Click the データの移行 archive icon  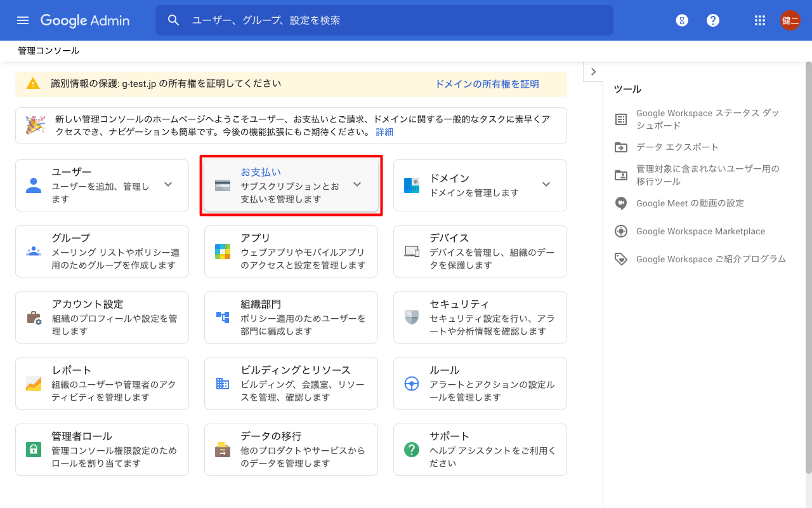point(223,450)
